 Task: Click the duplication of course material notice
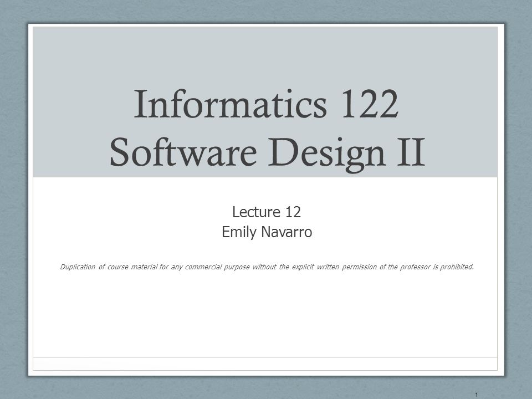[x=267, y=267]
